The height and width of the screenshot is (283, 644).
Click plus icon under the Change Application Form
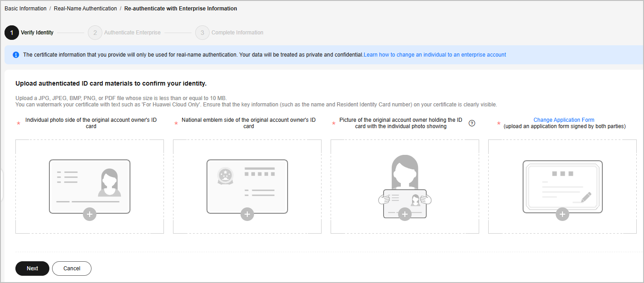click(562, 214)
